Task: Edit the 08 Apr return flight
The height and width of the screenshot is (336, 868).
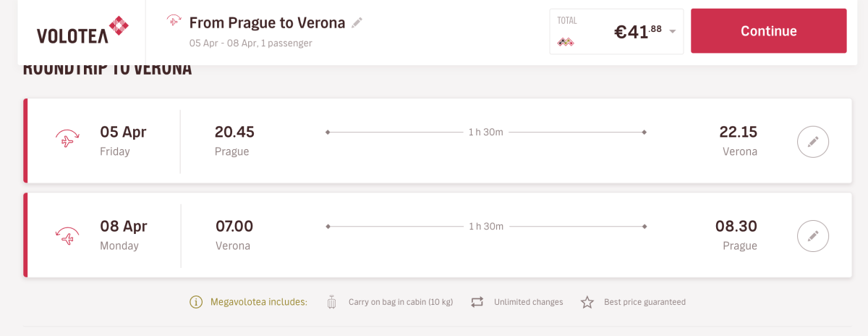Action: [x=812, y=235]
